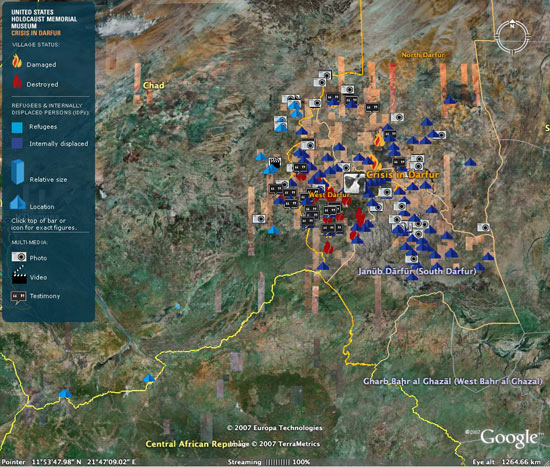Image resolution: width=550 pixels, height=467 pixels.
Task: Select the IDP tent closest to North Darfur label
Action: [x=450, y=100]
